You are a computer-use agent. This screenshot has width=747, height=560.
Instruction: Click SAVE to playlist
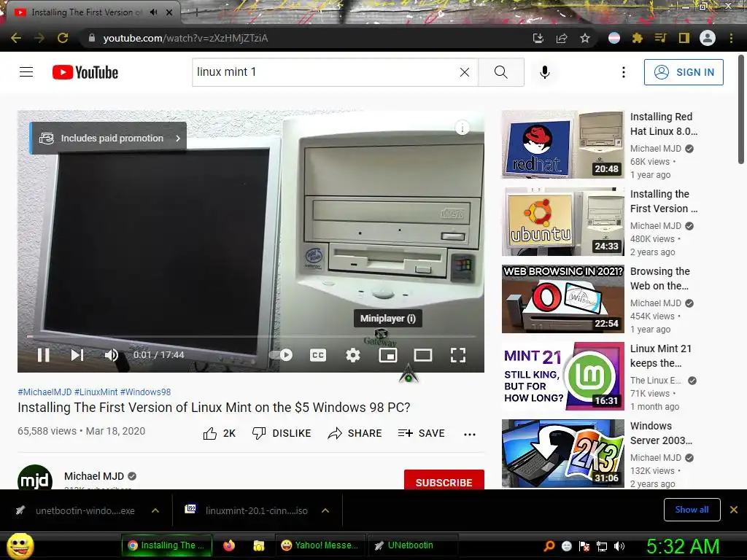coord(422,433)
